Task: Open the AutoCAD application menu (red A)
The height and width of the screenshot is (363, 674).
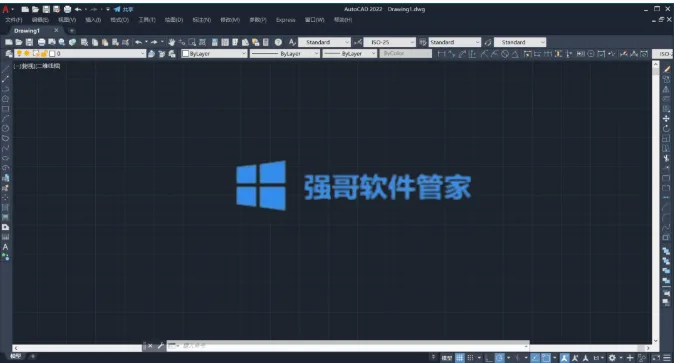Action: (6, 9)
